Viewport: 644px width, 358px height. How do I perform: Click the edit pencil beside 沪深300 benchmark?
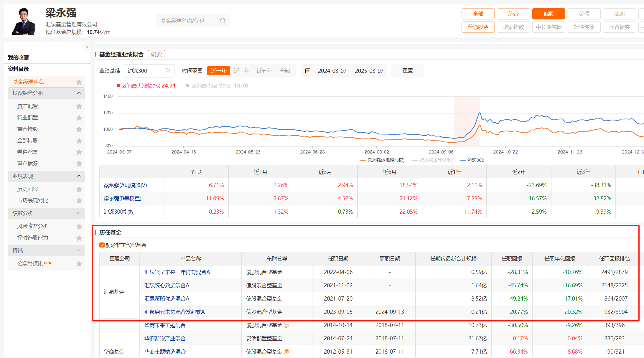click(x=167, y=71)
